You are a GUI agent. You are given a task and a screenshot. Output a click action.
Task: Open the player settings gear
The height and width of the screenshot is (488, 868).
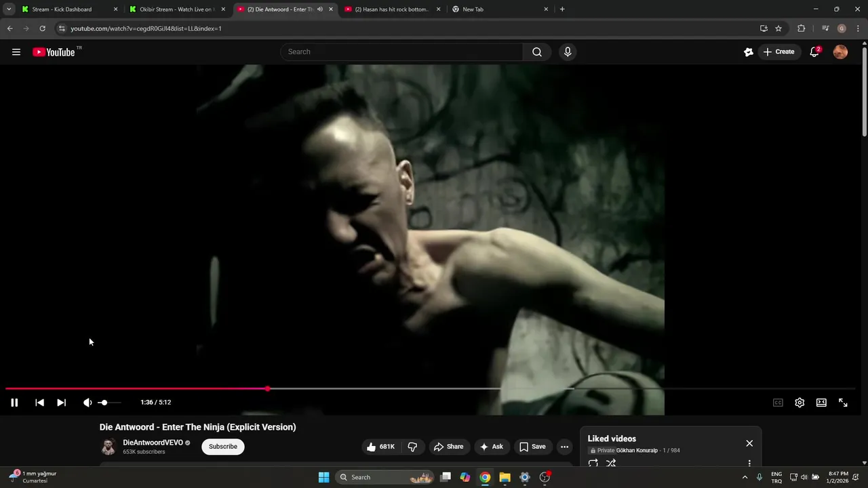(800, 403)
